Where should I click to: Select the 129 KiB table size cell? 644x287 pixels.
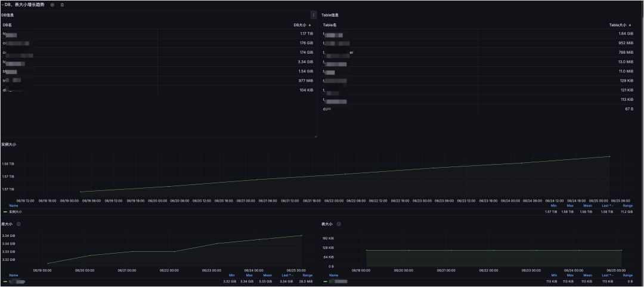pyautogui.click(x=626, y=81)
